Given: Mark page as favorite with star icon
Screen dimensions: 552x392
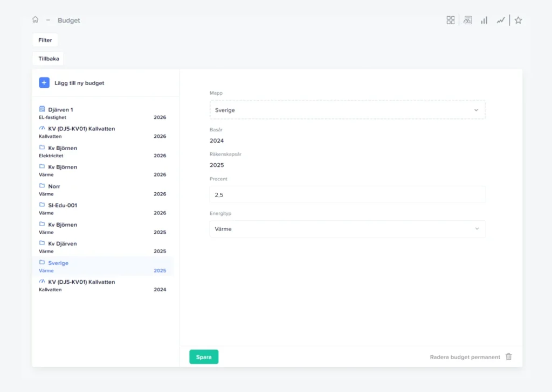Looking at the screenshot, I should [518, 20].
